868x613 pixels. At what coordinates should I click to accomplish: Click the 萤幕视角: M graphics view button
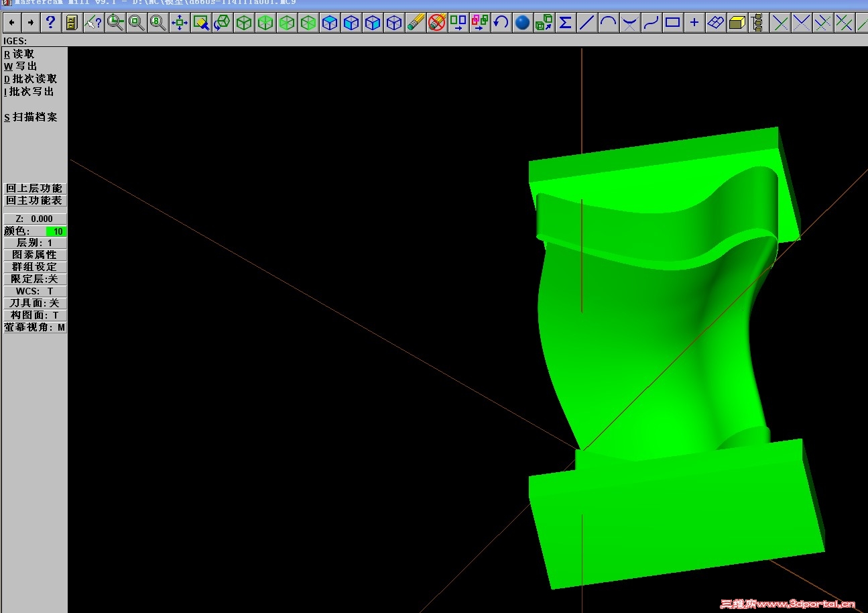click(35, 327)
